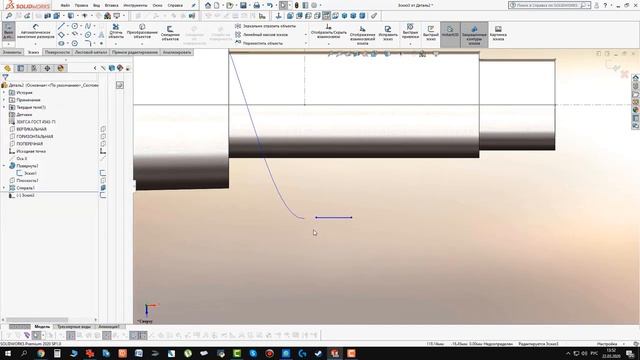Switch to Элементы ribbon tab

[x=12, y=52]
